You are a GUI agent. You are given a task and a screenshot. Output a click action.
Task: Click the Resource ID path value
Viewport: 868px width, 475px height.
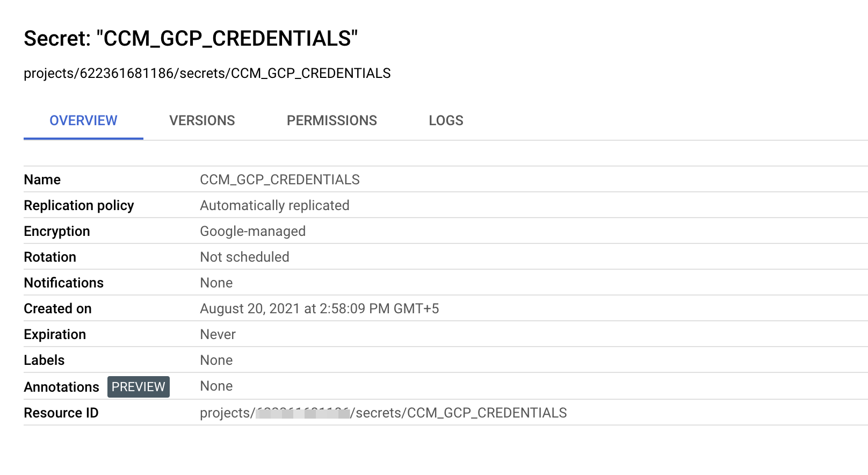pyautogui.click(x=383, y=413)
